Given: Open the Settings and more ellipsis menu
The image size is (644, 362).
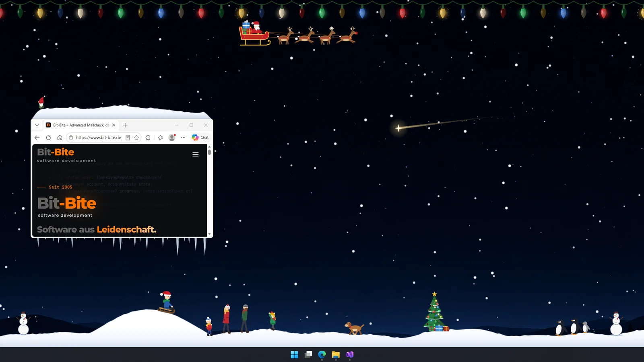Looking at the screenshot, I should (x=183, y=138).
